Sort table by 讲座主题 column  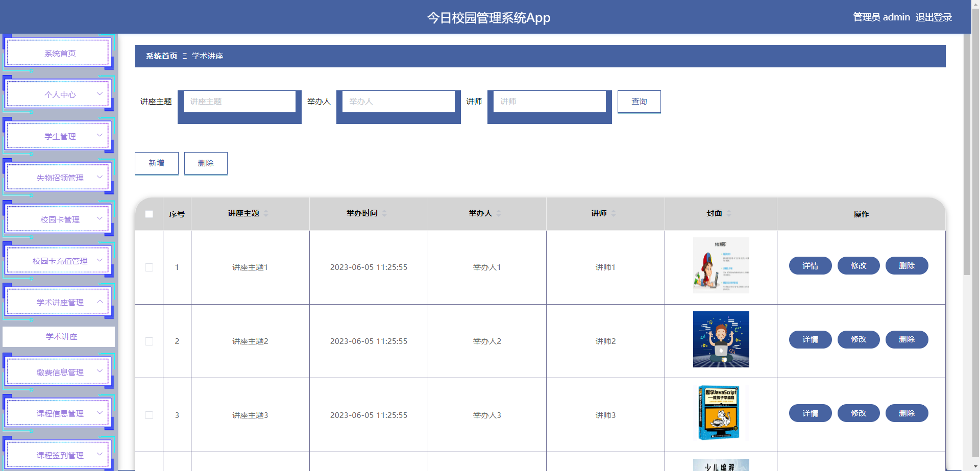pos(267,214)
